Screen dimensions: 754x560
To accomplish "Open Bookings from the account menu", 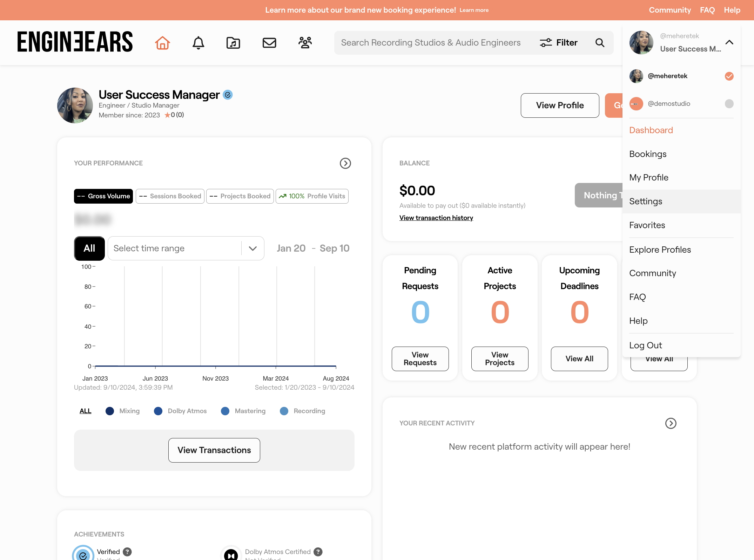I will (681, 154).
